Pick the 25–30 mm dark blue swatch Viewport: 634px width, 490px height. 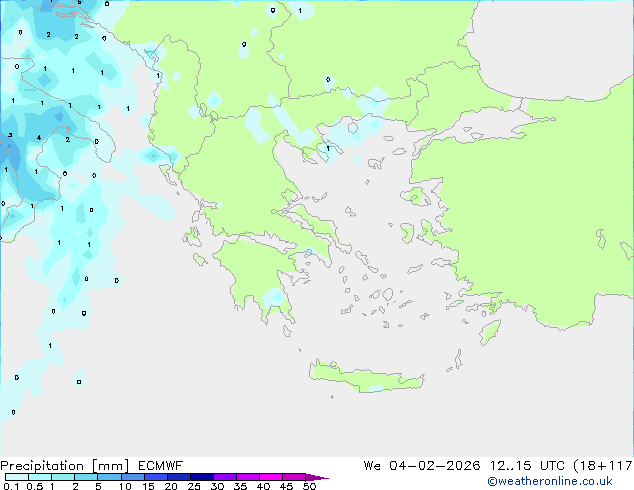tap(202, 477)
